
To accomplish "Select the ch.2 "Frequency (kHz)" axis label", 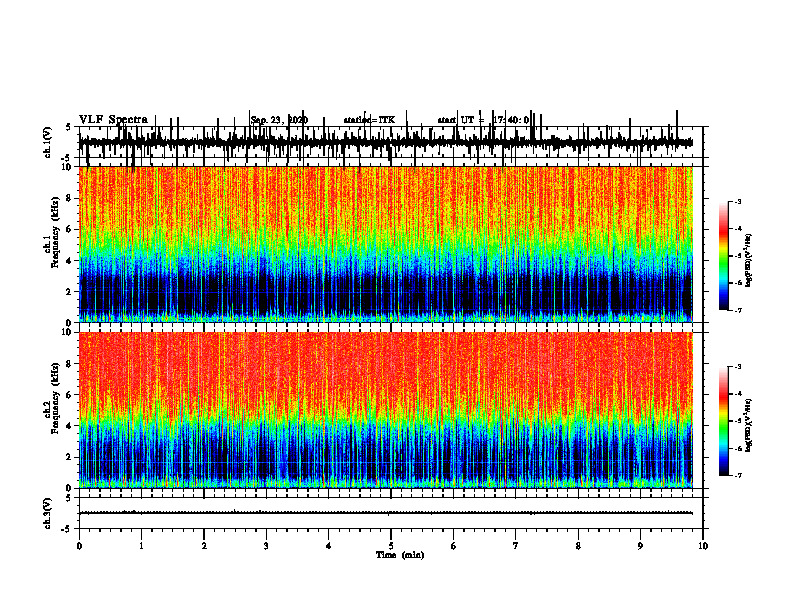I will tap(55, 397).
